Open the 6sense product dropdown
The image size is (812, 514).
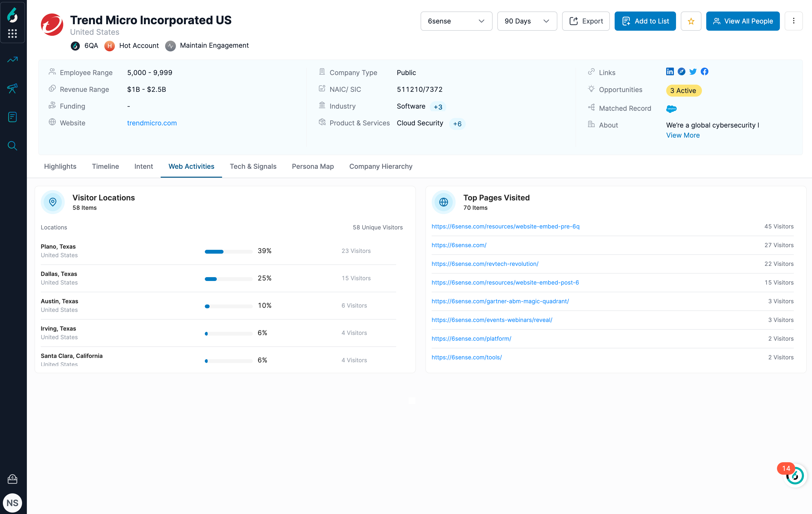(456, 21)
